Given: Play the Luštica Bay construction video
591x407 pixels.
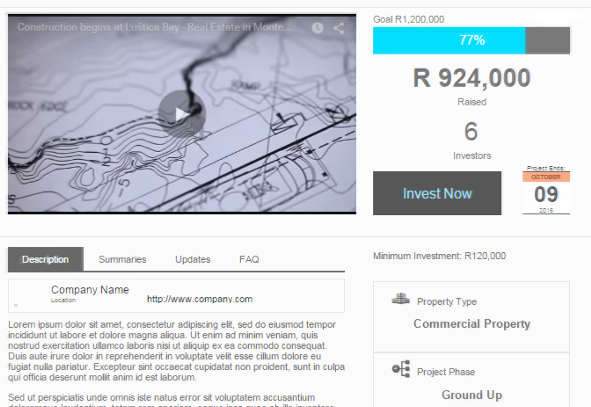Looking at the screenshot, I should [182, 114].
